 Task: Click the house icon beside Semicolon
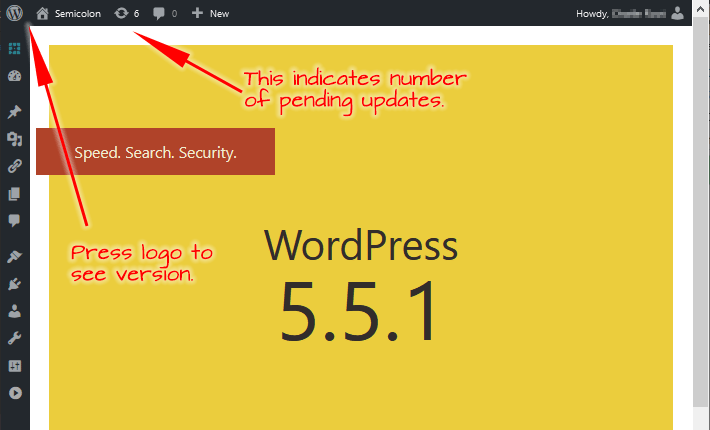pyautogui.click(x=42, y=13)
